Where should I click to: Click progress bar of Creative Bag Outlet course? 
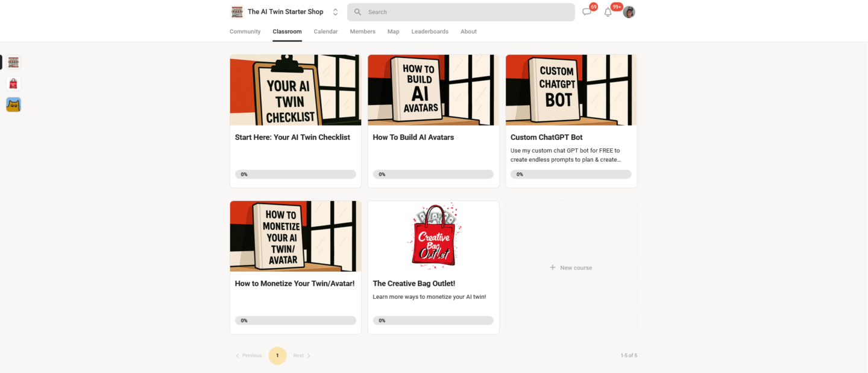pos(433,320)
